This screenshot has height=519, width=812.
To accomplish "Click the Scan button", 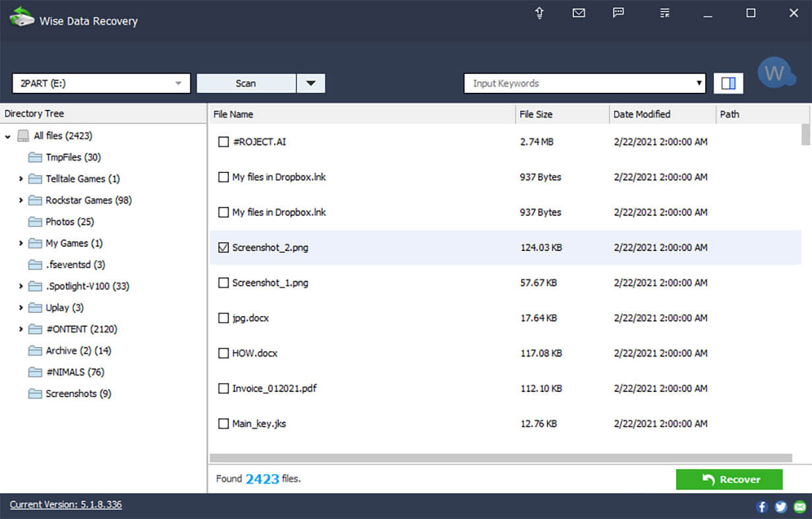I will tap(246, 83).
